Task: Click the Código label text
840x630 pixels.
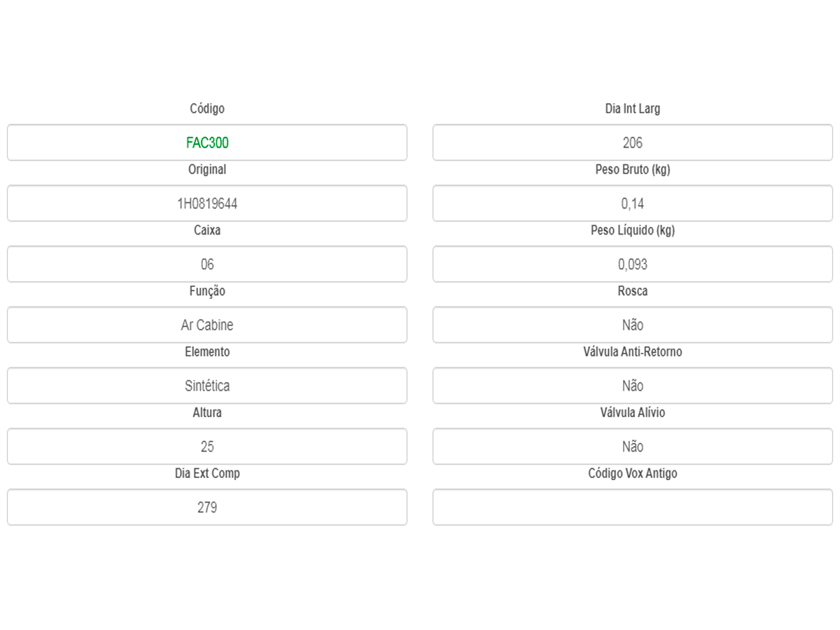Action: coord(207,108)
